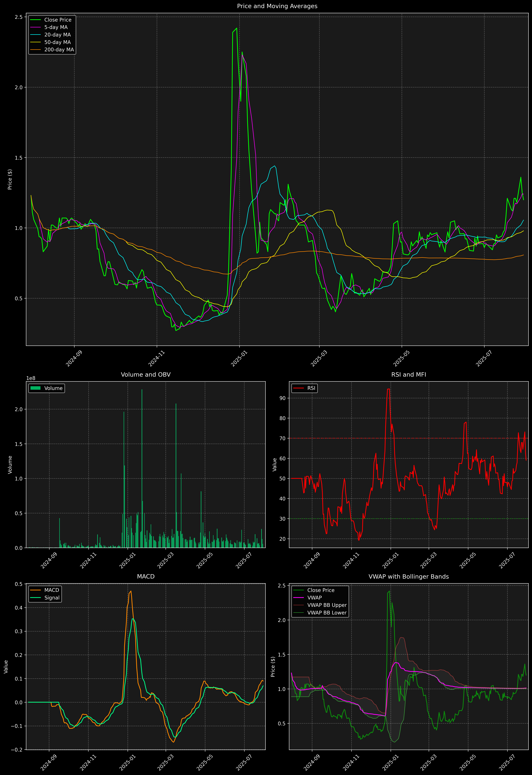
Task: Click the "MACD" chart title
Action: [146, 577]
